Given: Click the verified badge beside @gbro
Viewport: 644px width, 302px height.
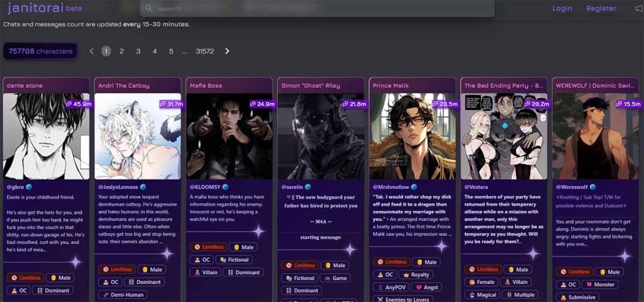Looking at the screenshot, I should [29, 187].
